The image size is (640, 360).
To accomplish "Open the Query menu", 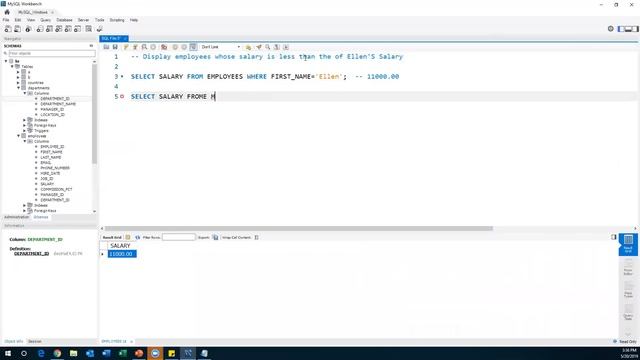I will [46, 20].
